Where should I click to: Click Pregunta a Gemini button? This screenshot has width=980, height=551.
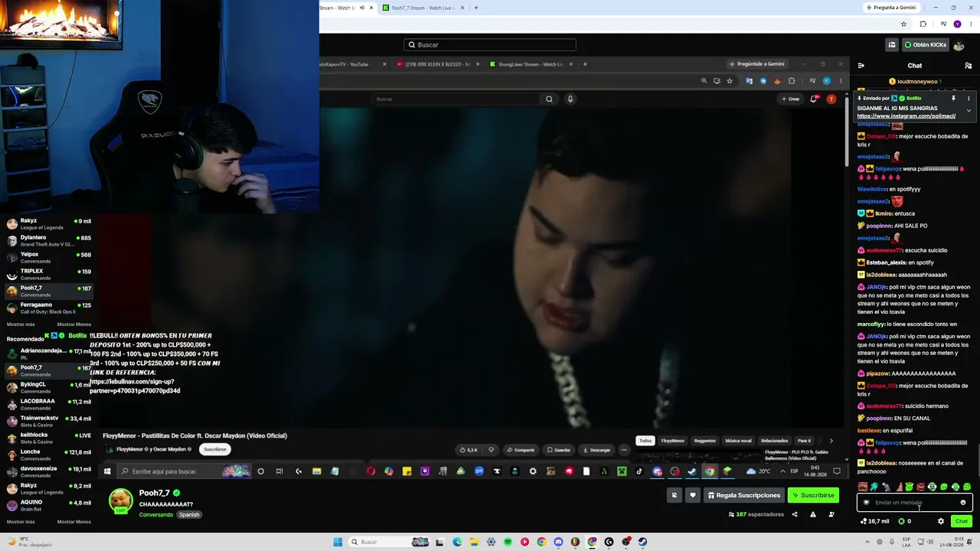point(891,8)
